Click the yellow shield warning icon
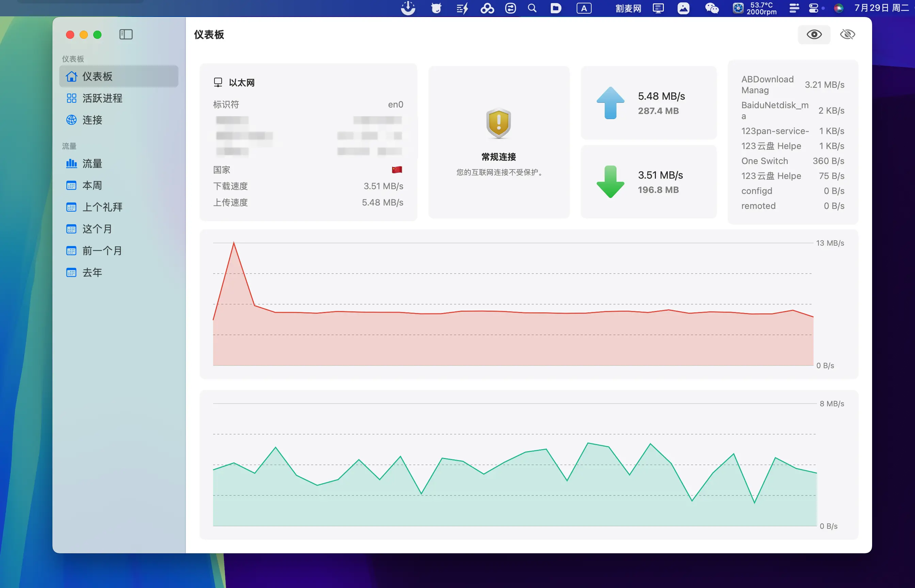The image size is (915, 588). click(x=498, y=123)
